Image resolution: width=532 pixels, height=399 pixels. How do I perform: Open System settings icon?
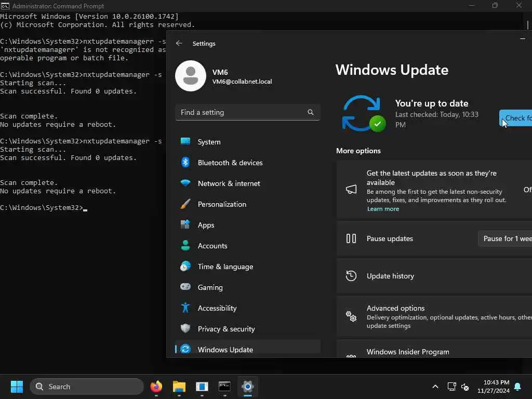coord(185,141)
